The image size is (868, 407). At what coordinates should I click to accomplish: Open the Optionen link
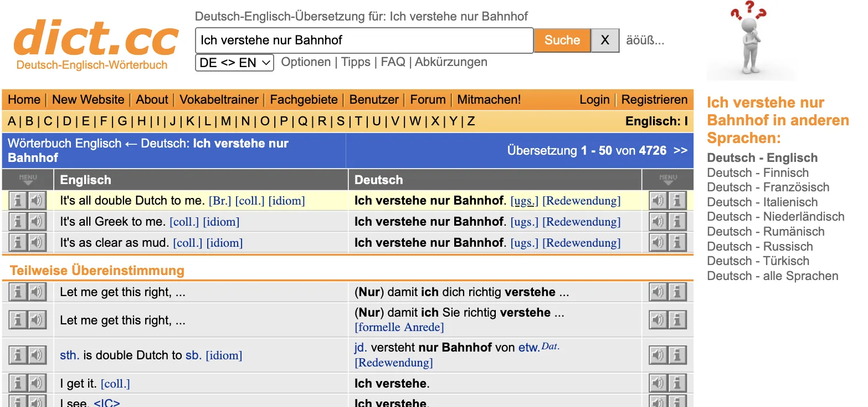(x=306, y=62)
